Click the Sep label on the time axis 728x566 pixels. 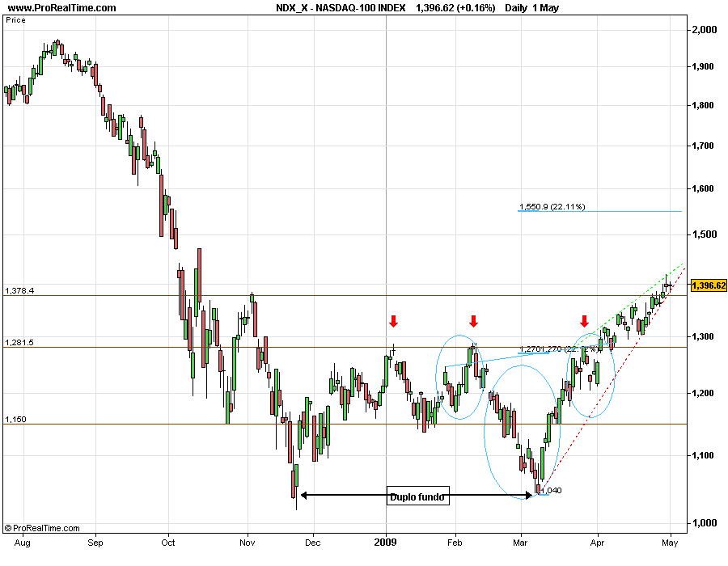tap(95, 543)
